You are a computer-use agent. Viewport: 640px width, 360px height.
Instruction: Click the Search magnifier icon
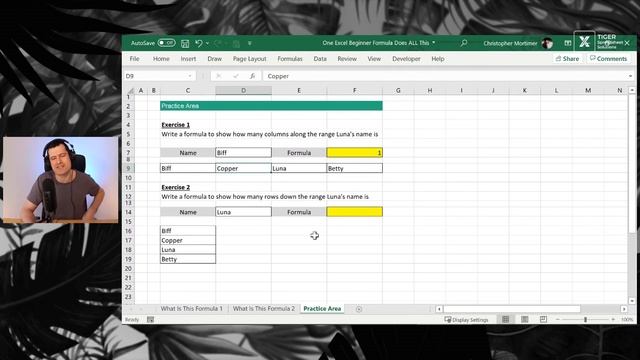coord(464,43)
